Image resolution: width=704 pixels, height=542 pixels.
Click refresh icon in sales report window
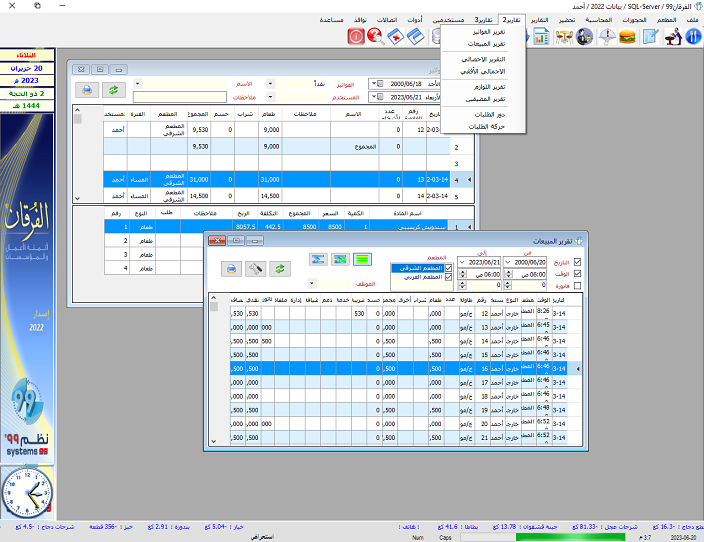click(x=278, y=269)
